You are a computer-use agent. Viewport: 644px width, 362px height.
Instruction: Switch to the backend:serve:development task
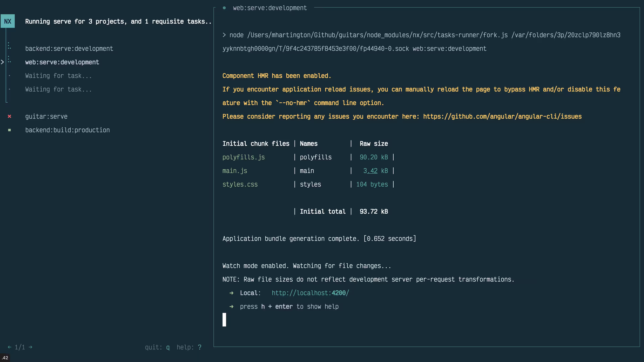pos(69,48)
